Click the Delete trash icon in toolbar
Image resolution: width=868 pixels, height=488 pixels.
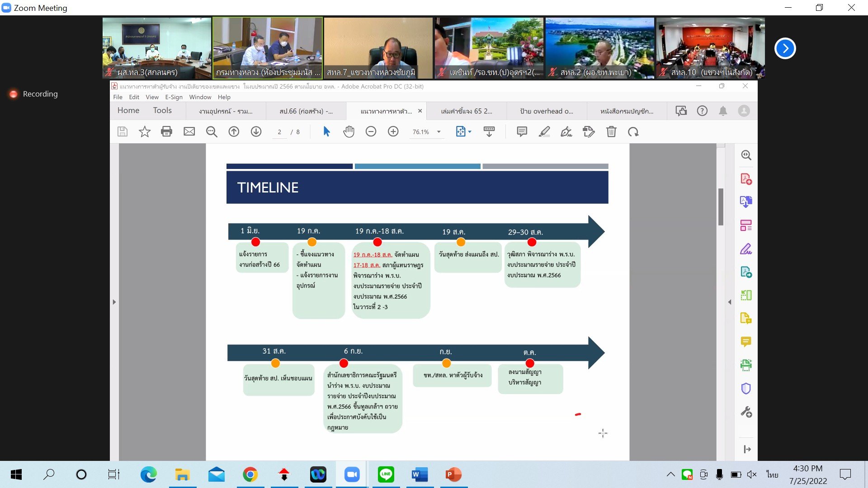click(x=611, y=131)
